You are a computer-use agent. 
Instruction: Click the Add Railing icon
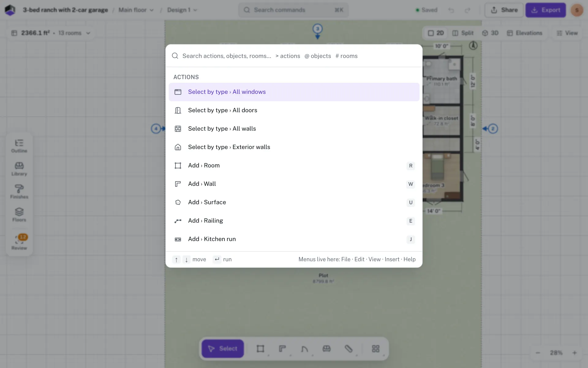coord(178,221)
